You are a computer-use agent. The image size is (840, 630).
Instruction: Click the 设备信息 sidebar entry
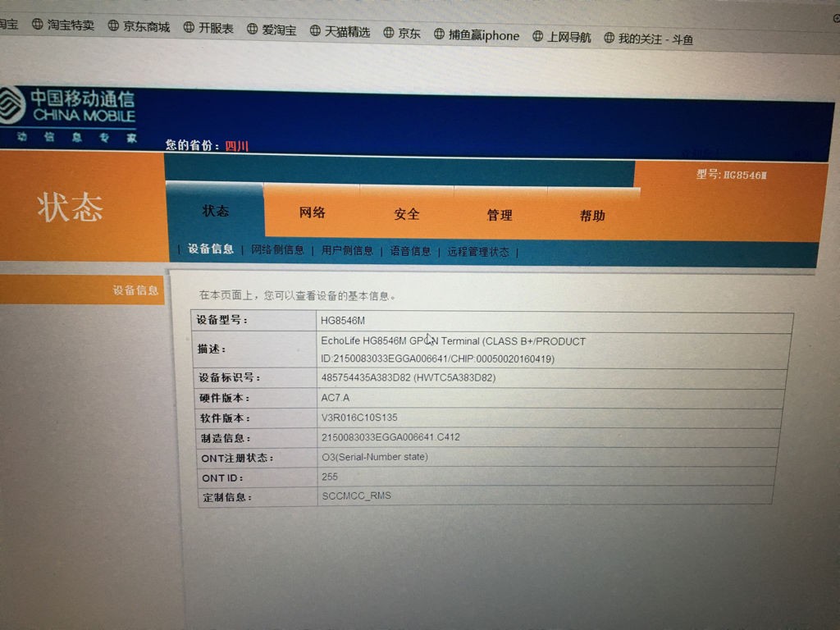(x=135, y=290)
